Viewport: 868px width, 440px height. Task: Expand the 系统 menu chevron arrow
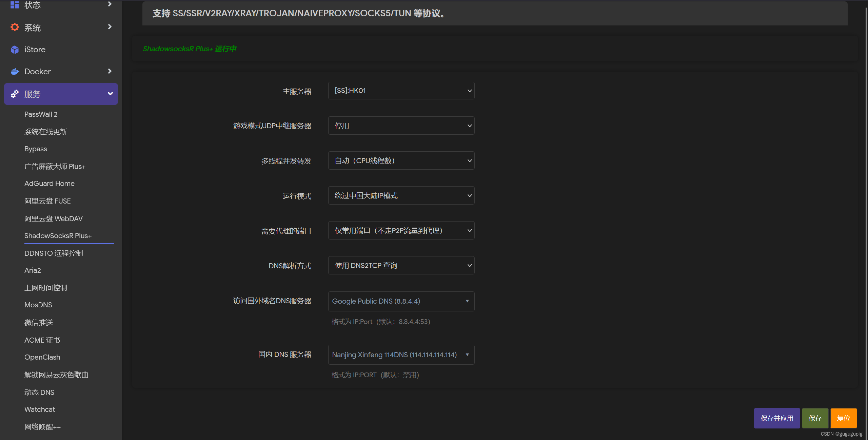click(110, 27)
